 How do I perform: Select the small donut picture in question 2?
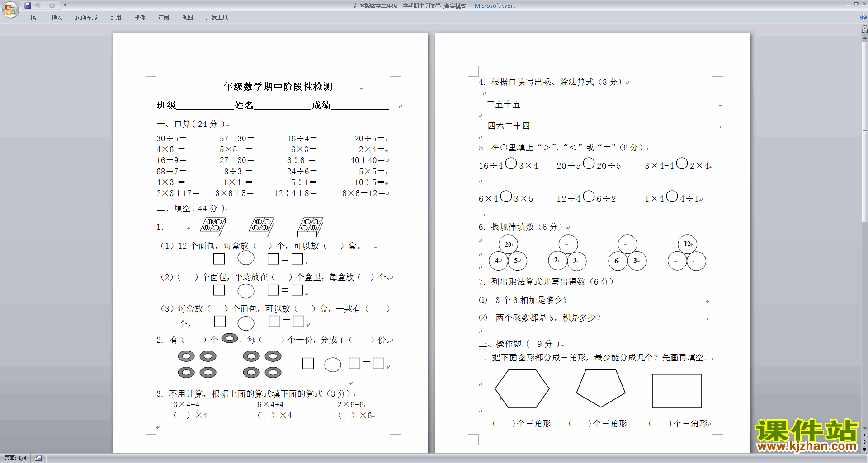pos(230,338)
